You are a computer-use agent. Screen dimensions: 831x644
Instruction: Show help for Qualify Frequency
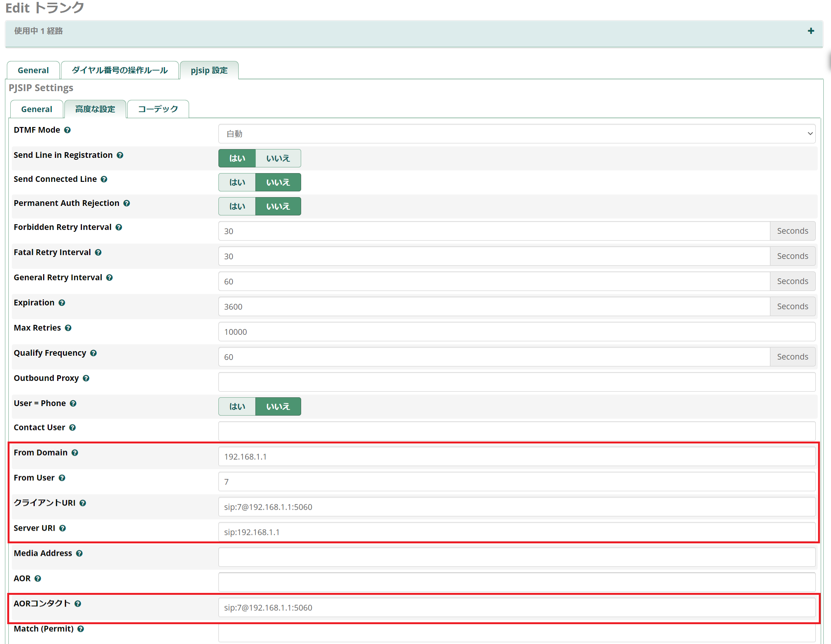[x=93, y=353]
